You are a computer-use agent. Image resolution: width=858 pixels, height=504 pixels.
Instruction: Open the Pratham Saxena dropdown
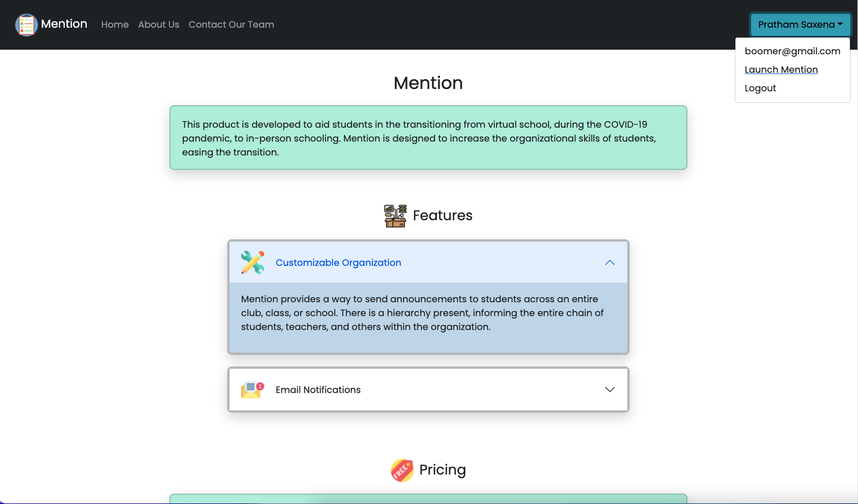pyautogui.click(x=800, y=24)
